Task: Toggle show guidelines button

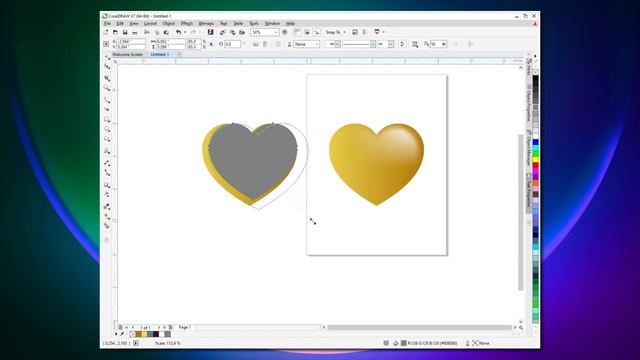Action: [317, 32]
